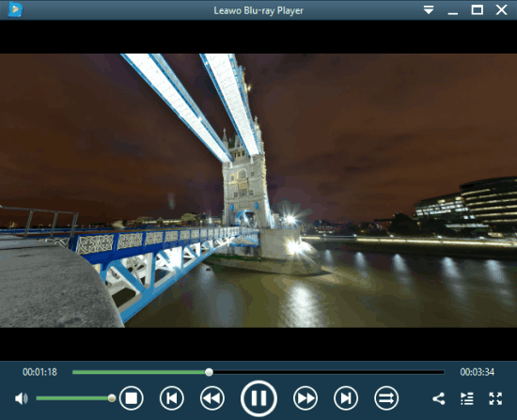Toggle the loop playback mode button
This screenshot has width=517, height=420.
tap(386, 398)
